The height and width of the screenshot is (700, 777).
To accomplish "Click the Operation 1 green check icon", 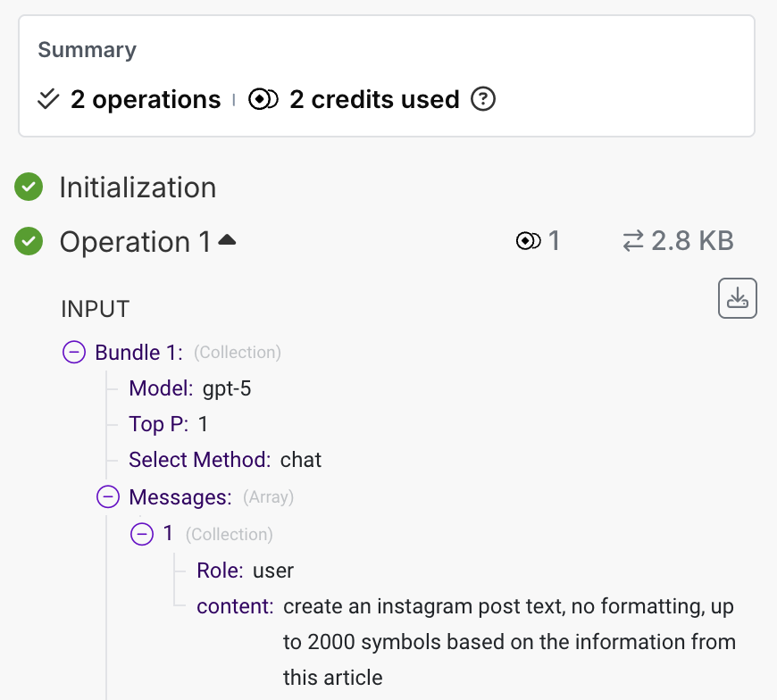I will coord(29,242).
